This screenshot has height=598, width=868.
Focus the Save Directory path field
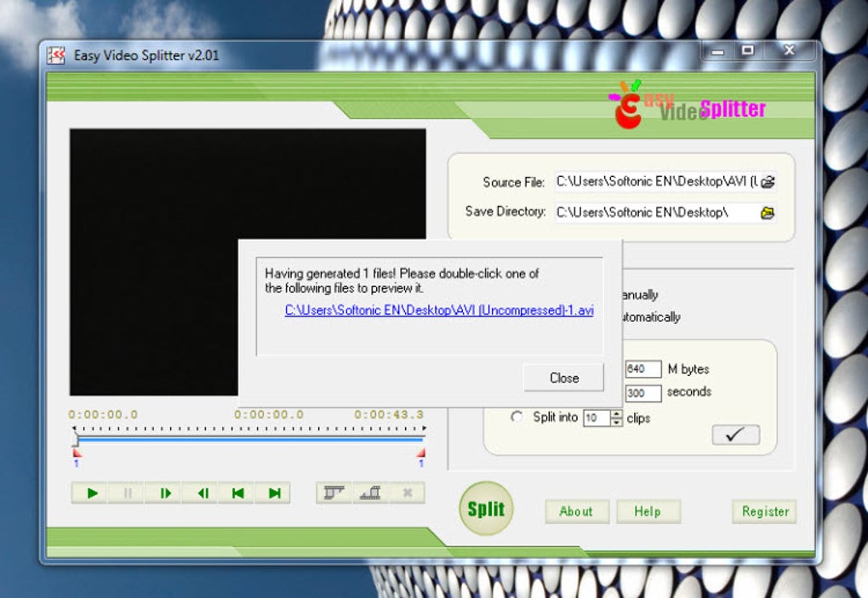click(x=657, y=213)
